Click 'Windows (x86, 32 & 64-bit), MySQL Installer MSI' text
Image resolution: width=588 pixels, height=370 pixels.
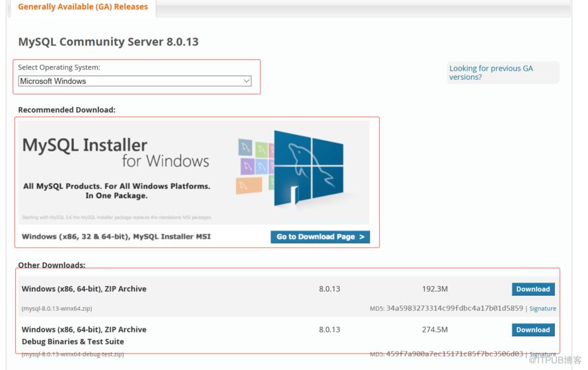click(x=116, y=237)
